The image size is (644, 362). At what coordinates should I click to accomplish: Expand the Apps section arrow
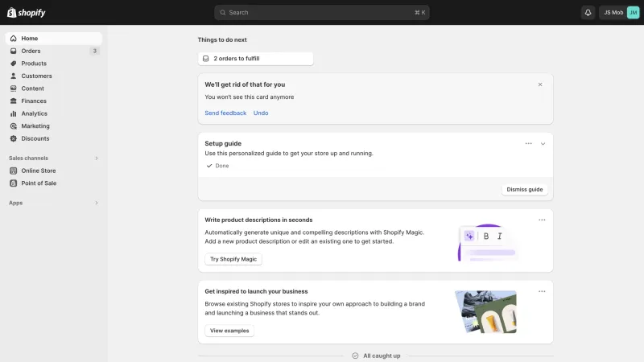97,203
